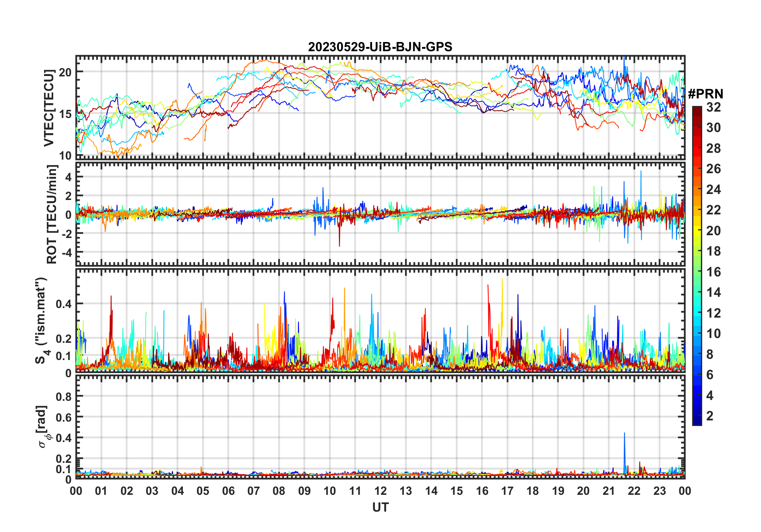Click UT axis tick label "06"
The image size is (761, 532).
tap(228, 491)
